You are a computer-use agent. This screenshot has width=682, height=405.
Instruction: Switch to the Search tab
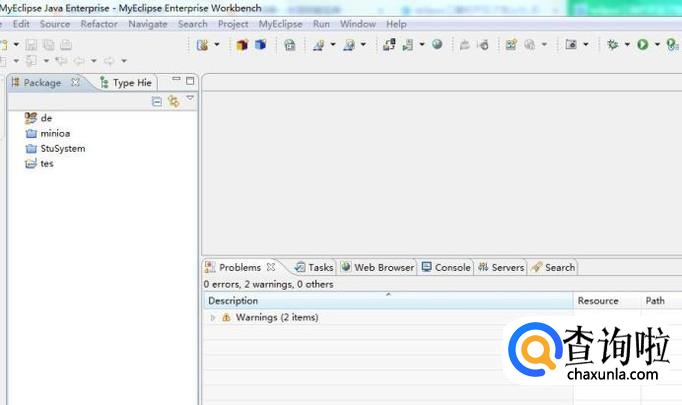pyautogui.click(x=554, y=267)
